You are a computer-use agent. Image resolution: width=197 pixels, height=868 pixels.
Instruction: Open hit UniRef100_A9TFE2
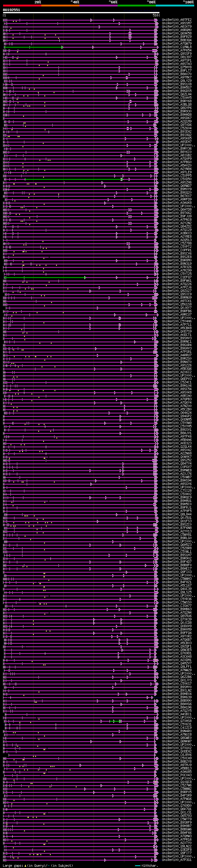coord(177,20)
